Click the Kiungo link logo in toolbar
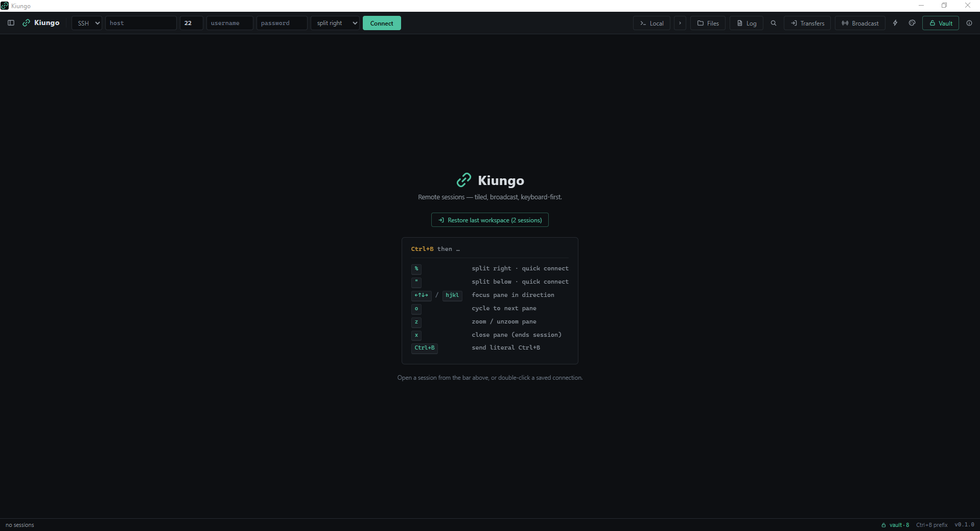Viewport: 980px width, 531px height. 27,23
